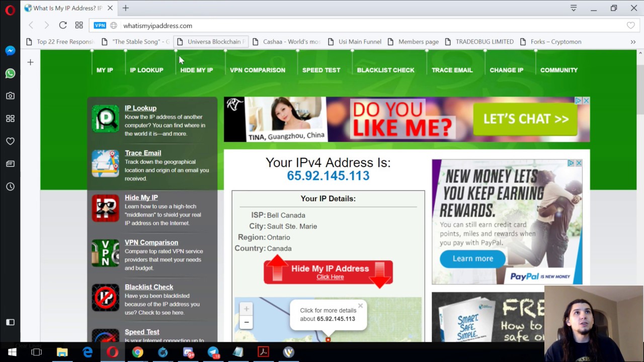Open Messenger in the Opera sidebar
644x362 pixels.
[x=10, y=51]
